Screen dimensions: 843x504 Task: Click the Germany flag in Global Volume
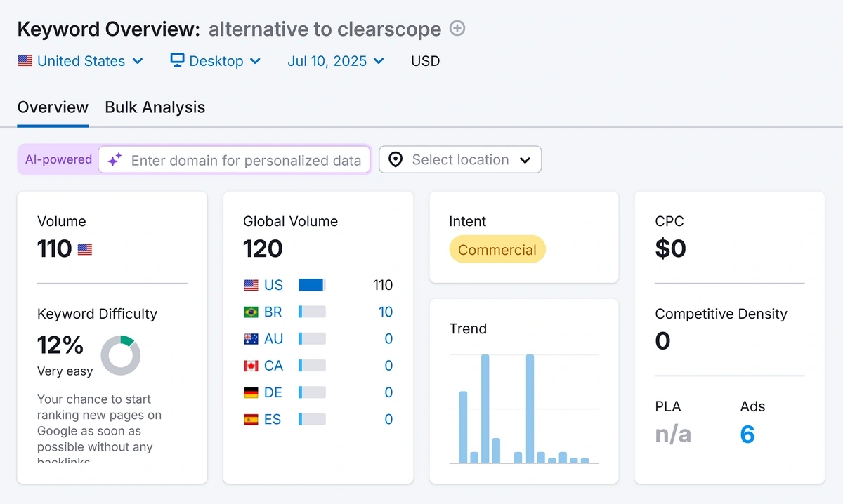pos(251,392)
